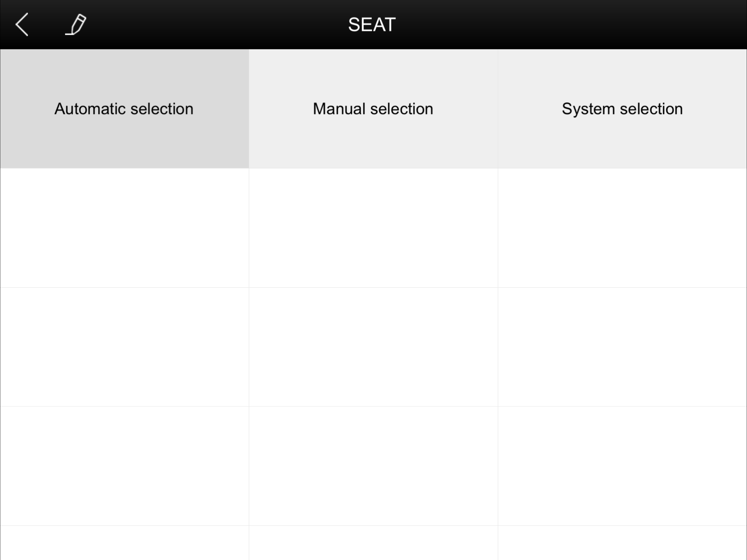
Task: Click first empty cell directly below System selection
Action: 622,228
